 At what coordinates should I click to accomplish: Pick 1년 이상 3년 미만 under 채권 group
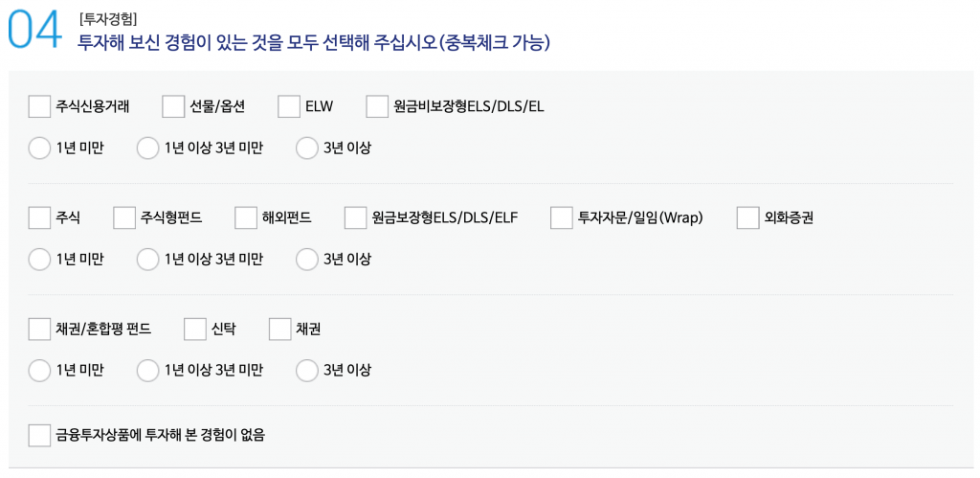point(147,371)
